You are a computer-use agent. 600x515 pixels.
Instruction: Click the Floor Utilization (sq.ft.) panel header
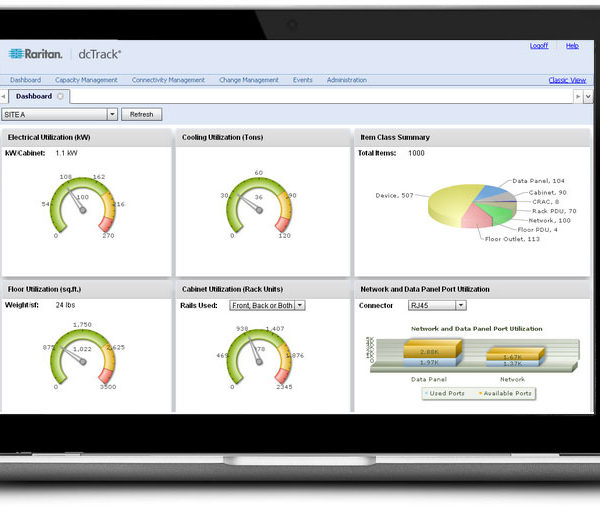pos(86,289)
